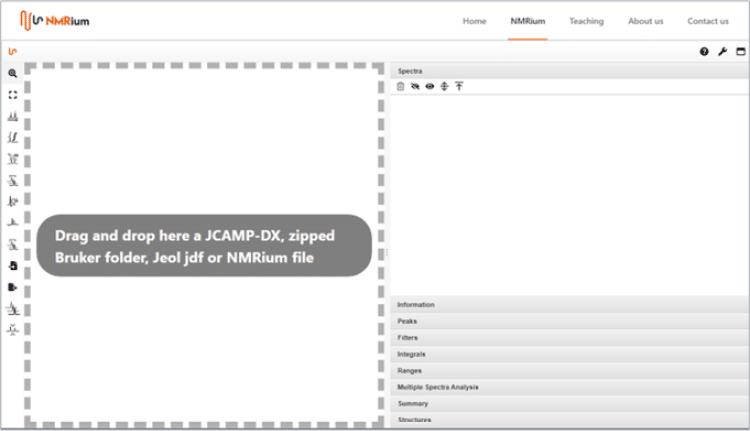Expand the Peaks panel

tap(407, 321)
